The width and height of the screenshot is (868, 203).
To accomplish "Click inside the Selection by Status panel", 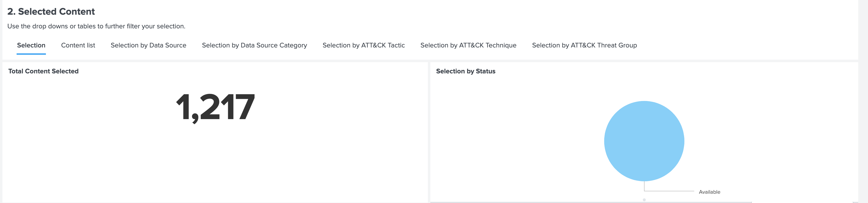I will coord(505,135).
